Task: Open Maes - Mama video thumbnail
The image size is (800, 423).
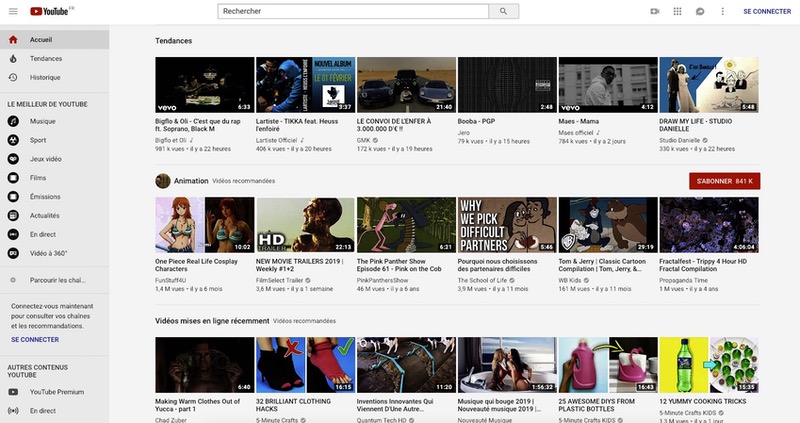Action: pyautogui.click(x=608, y=85)
